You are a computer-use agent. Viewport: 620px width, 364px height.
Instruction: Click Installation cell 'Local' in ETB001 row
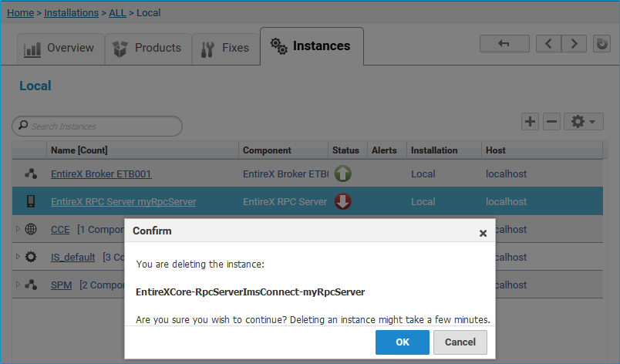coord(423,174)
